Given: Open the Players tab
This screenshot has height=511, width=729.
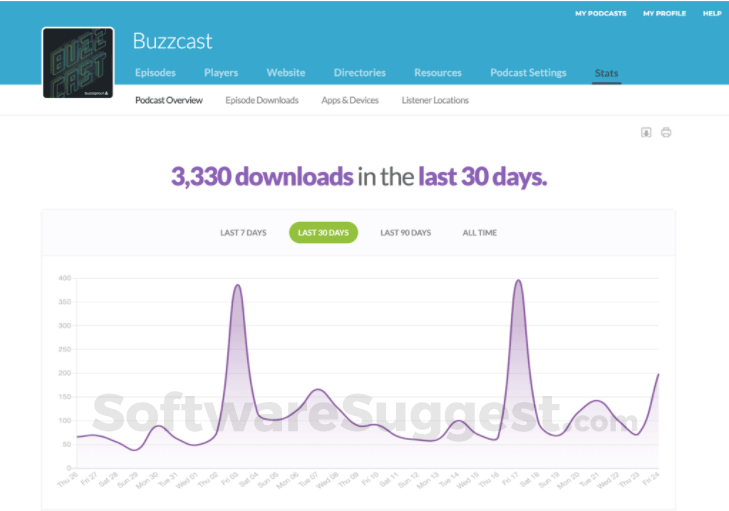Looking at the screenshot, I should [221, 73].
